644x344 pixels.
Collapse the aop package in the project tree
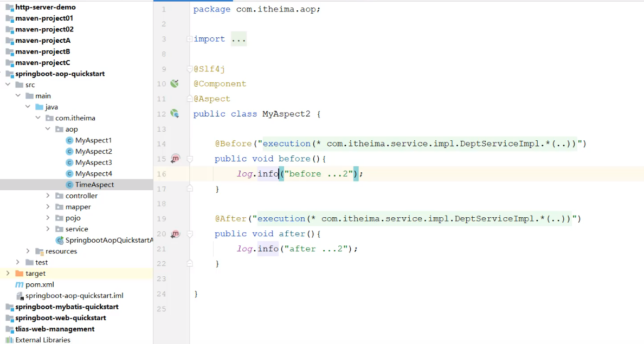point(48,129)
